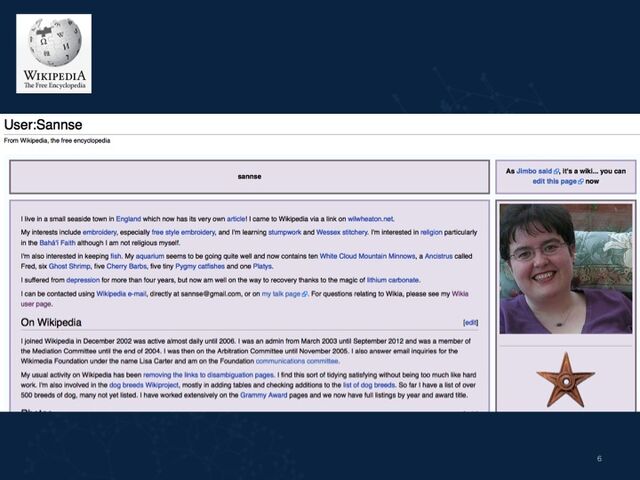Click the 'User:Sannse' page title

tap(43, 124)
